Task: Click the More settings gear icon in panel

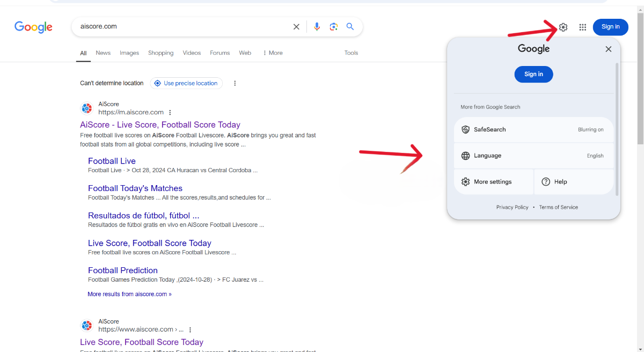Action: [465, 182]
